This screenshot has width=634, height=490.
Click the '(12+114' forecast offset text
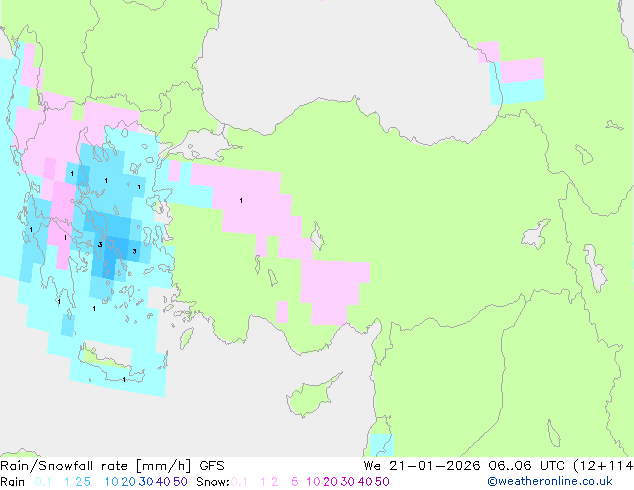(604, 466)
